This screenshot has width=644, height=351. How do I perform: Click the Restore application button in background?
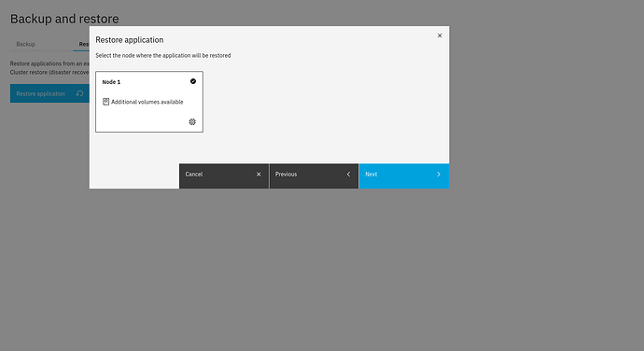[49, 93]
